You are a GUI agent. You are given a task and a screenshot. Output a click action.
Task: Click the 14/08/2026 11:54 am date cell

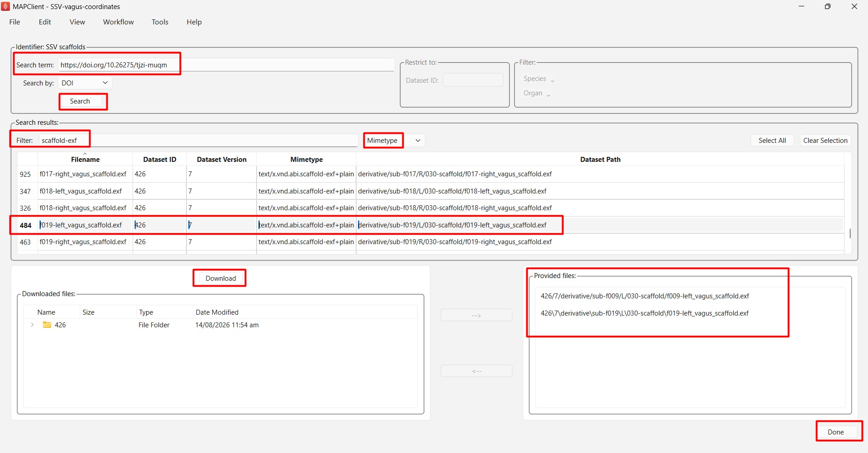[x=227, y=325]
